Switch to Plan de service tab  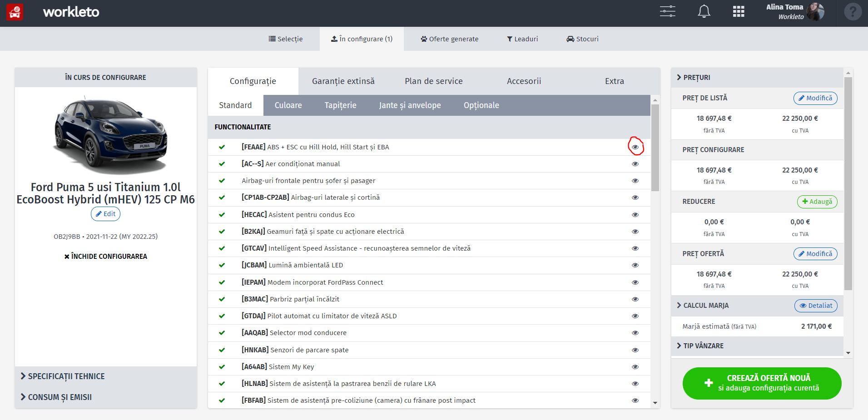pos(434,81)
